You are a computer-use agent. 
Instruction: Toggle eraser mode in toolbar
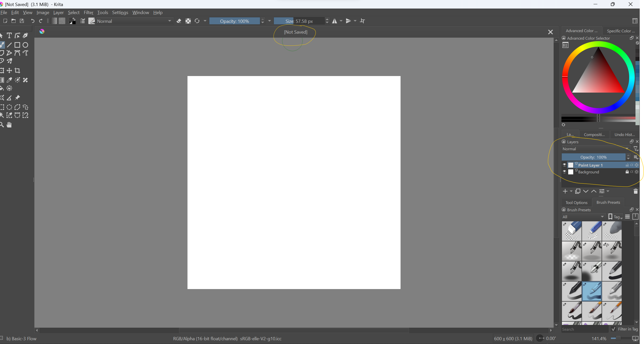[x=179, y=21]
